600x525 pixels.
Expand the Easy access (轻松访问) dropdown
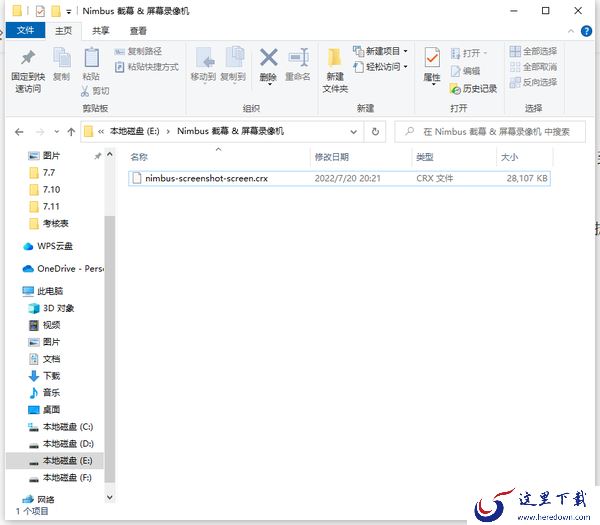pyautogui.click(x=406, y=67)
